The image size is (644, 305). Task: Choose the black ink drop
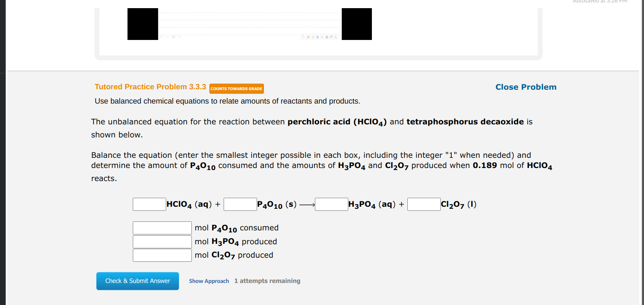point(327,37)
